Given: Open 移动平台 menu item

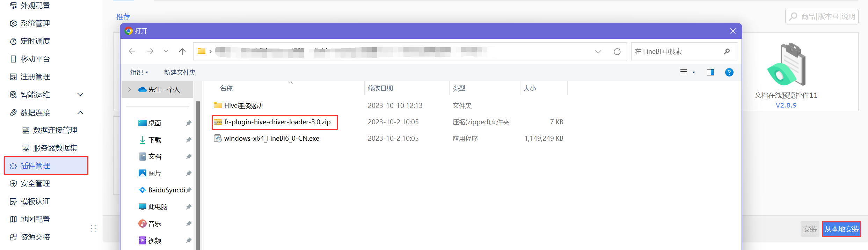Looking at the screenshot, I should coord(35,59).
